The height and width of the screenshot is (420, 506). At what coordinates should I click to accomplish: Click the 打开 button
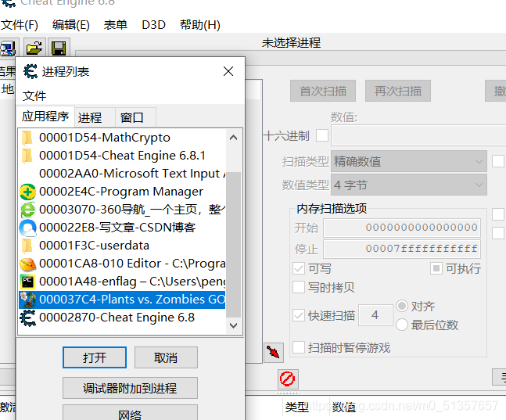[x=95, y=357]
